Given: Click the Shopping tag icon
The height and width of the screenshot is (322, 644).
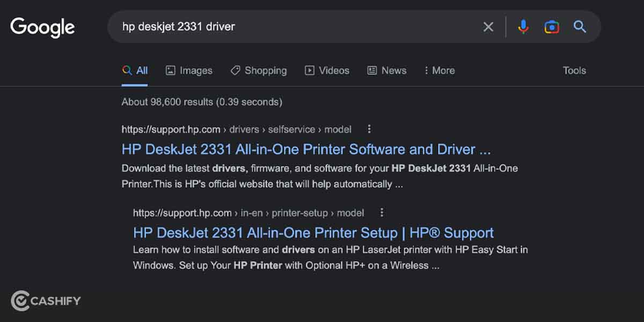Looking at the screenshot, I should [x=235, y=70].
